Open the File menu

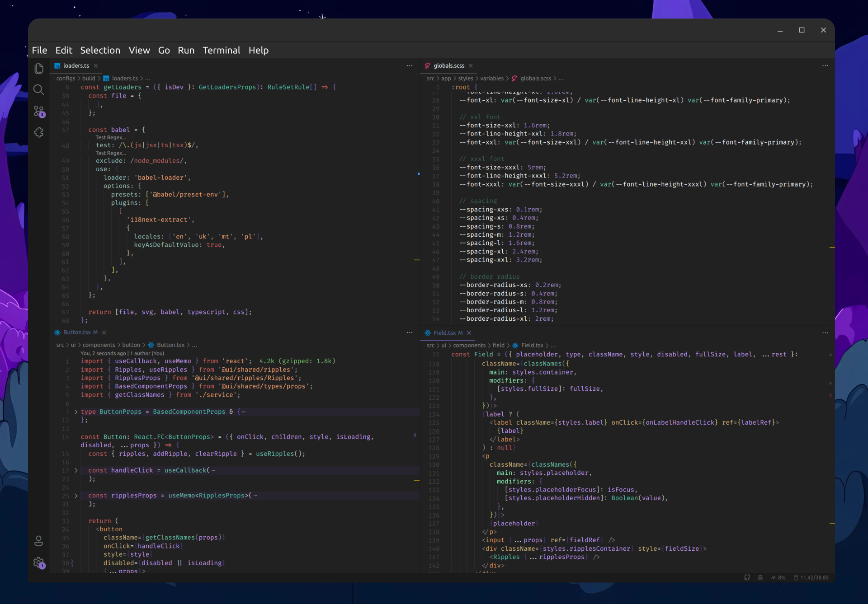point(39,50)
